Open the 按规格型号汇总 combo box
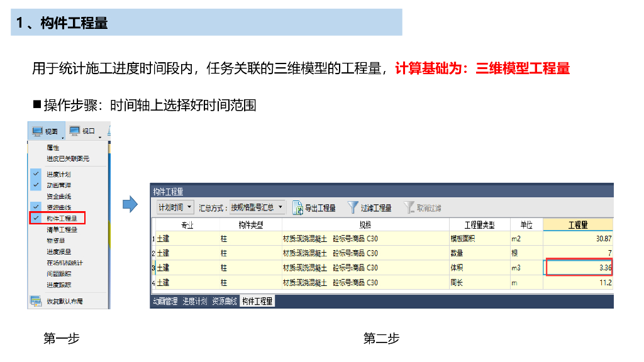The width and height of the screenshot is (644, 362). (257, 207)
